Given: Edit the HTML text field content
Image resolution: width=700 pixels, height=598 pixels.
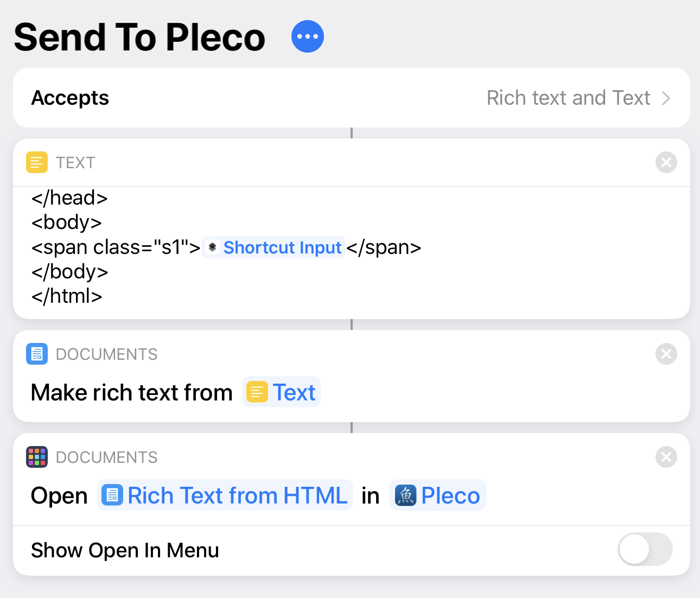Looking at the screenshot, I should [352, 247].
